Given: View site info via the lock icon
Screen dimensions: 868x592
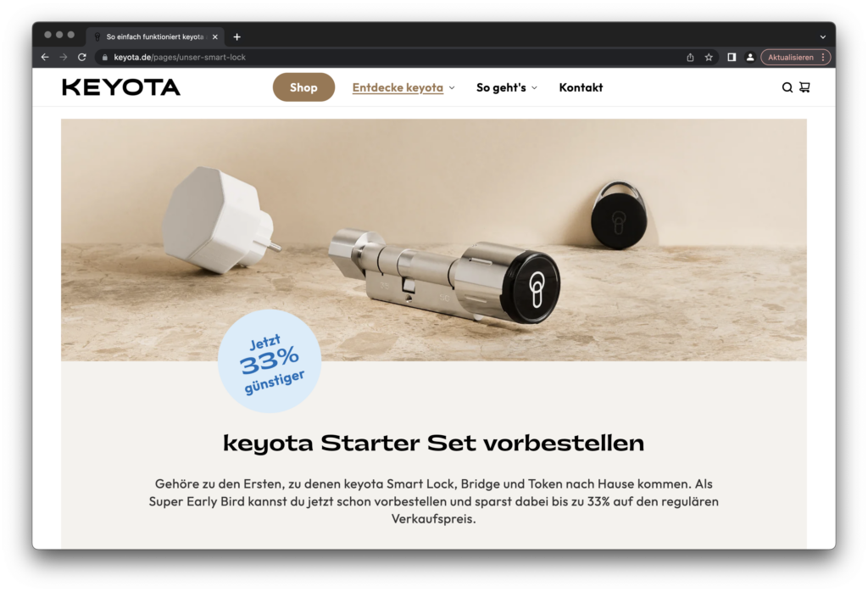Looking at the screenshot, I should [104, 57].
